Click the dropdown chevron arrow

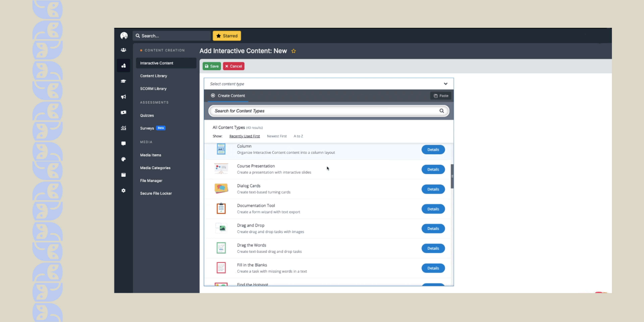coord(445,84)
